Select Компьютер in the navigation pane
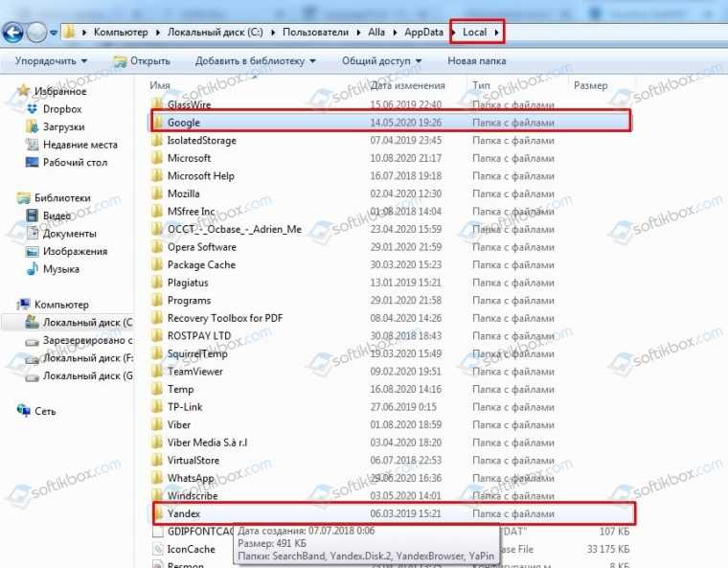 [61, 305]
